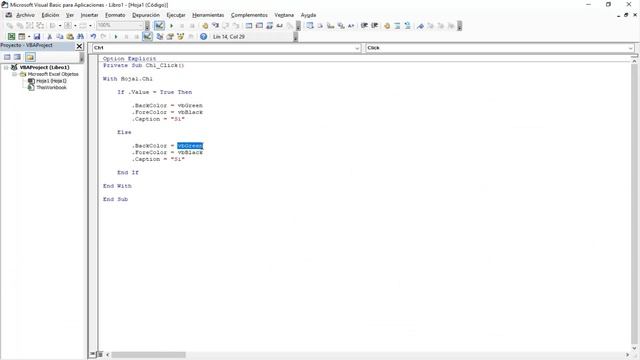Open the Complementos menu
Image resolution: width=640 pixels, height=360 pixels.
[x=249, y=15]
